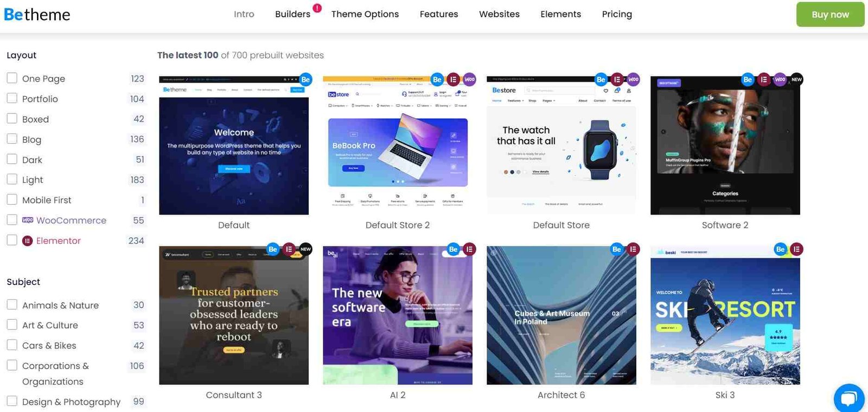
Task: Go to the Pricing menu item
Action: tap(617, 14)
